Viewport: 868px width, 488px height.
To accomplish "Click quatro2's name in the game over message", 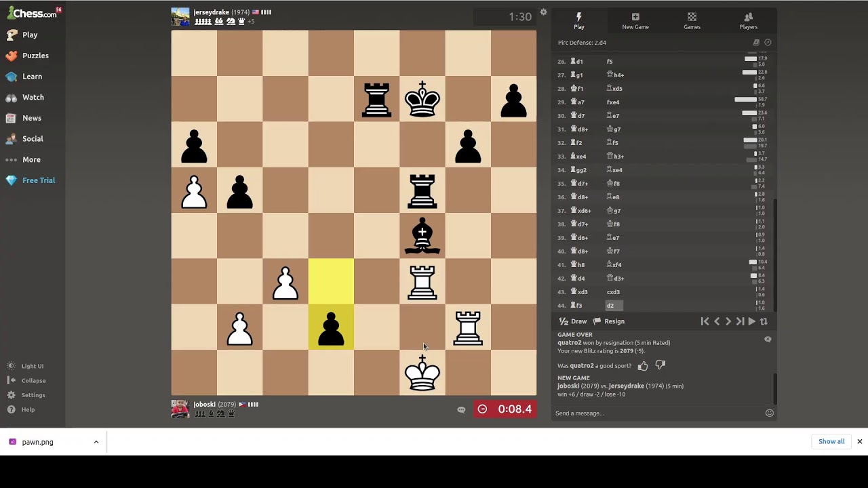I will 568,343.
